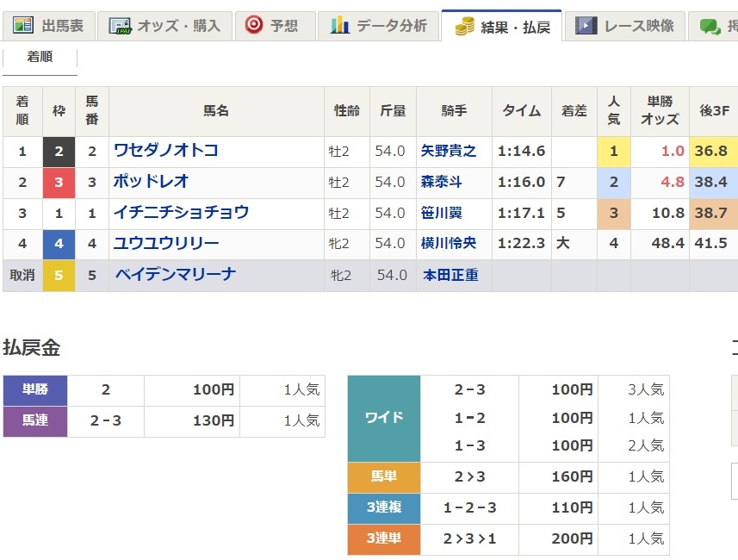Click the 馬名 column header

point(216,111)
